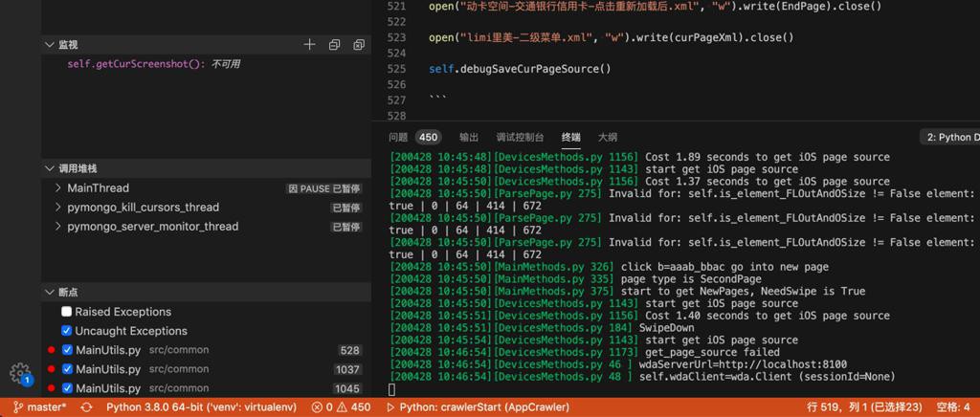Open the warnings count 450 in status bar
Screen dimensions: 980x417
353,407
